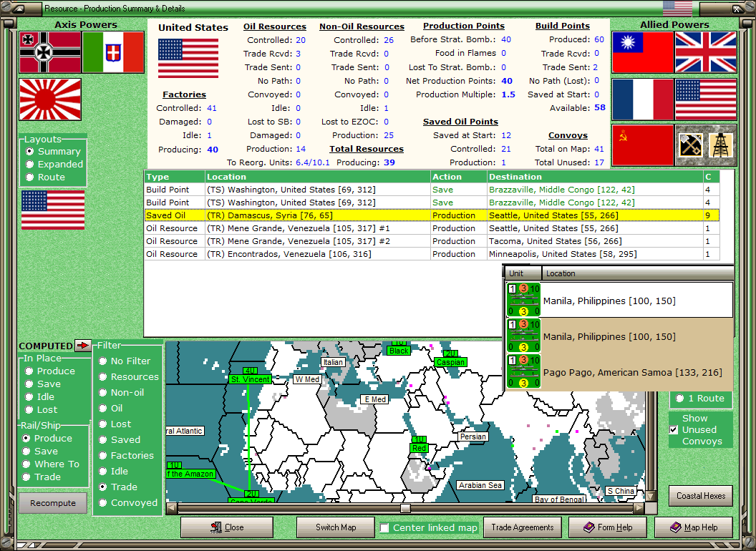Click the Pago Pago convoy unit icon

pyautogui.click(x=523, y=371)
